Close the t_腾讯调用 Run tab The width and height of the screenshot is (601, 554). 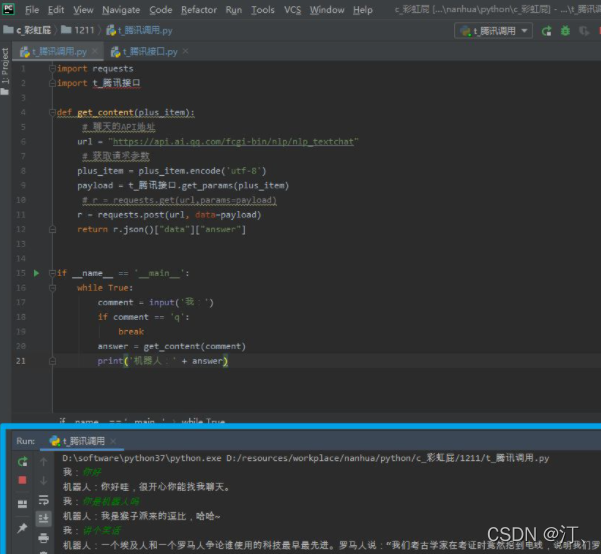(113, 440)
